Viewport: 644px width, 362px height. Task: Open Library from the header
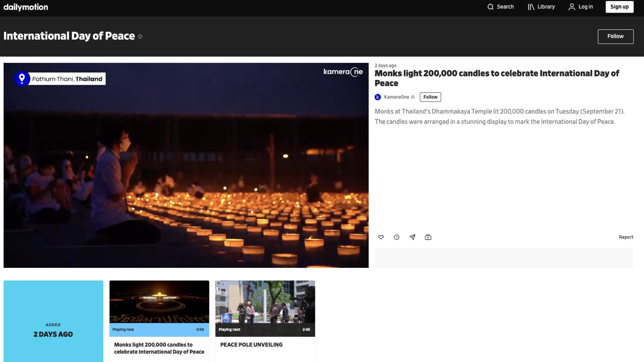541,7
